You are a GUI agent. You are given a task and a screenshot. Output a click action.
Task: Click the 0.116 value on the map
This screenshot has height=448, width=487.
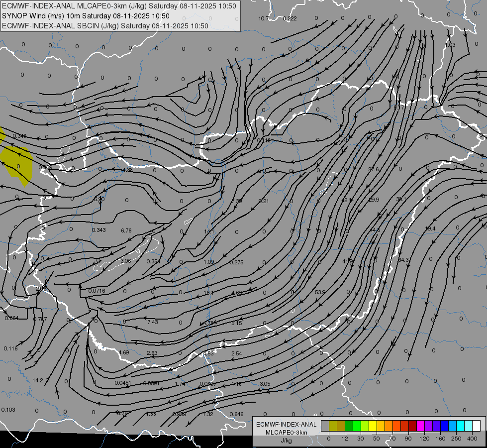10,349
